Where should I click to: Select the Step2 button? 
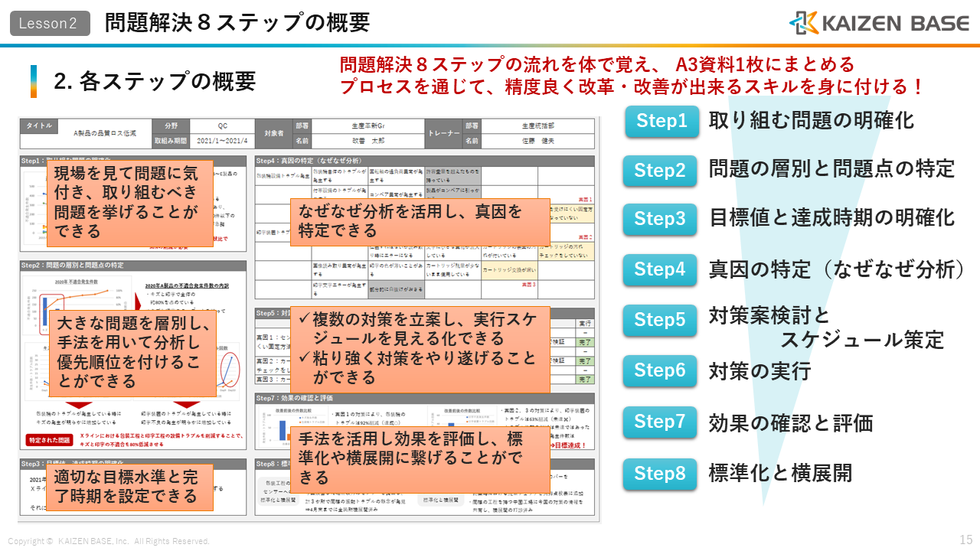[660, 171]
